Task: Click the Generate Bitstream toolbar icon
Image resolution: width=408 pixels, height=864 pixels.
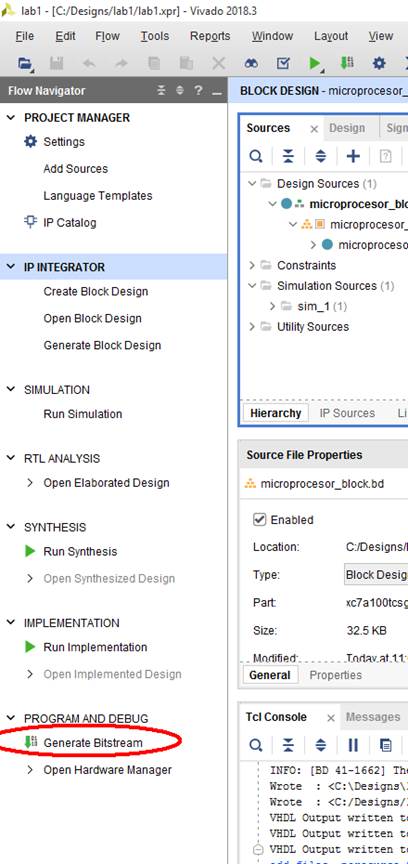Action: tap(346, 63)
